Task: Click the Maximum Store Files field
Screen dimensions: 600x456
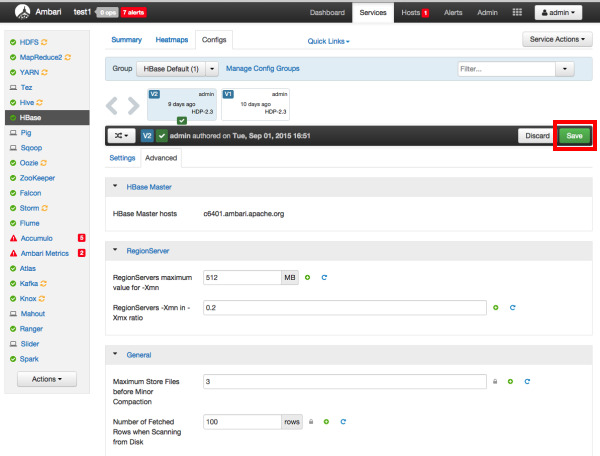Action: 345,381
